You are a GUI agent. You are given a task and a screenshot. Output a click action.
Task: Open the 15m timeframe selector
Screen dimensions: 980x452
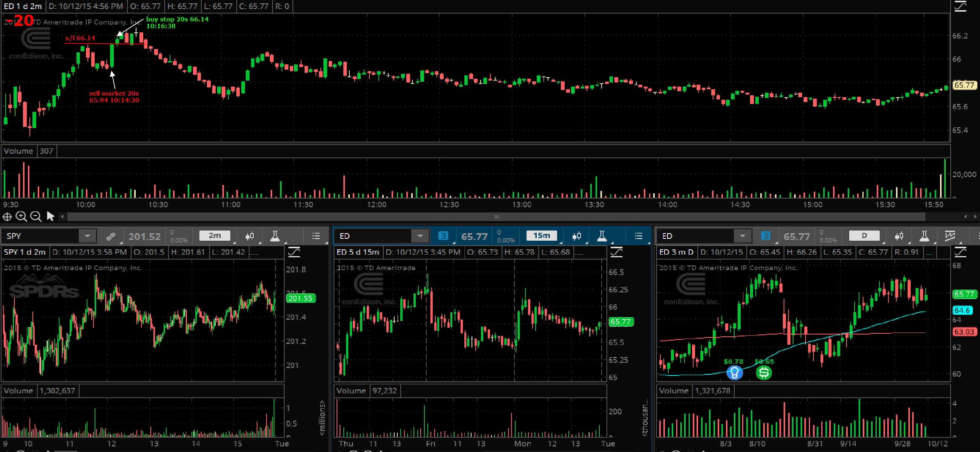point(541,236)
